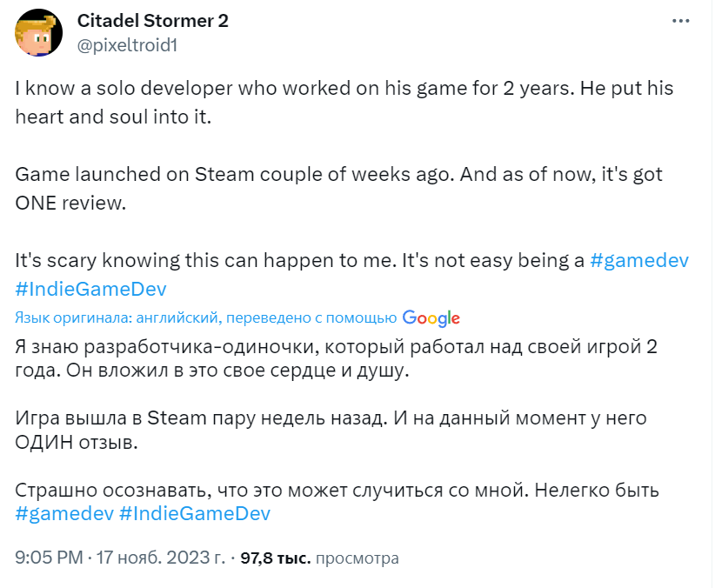
Task: Click the Google logo in translation notice
Action: click(431, 318)
